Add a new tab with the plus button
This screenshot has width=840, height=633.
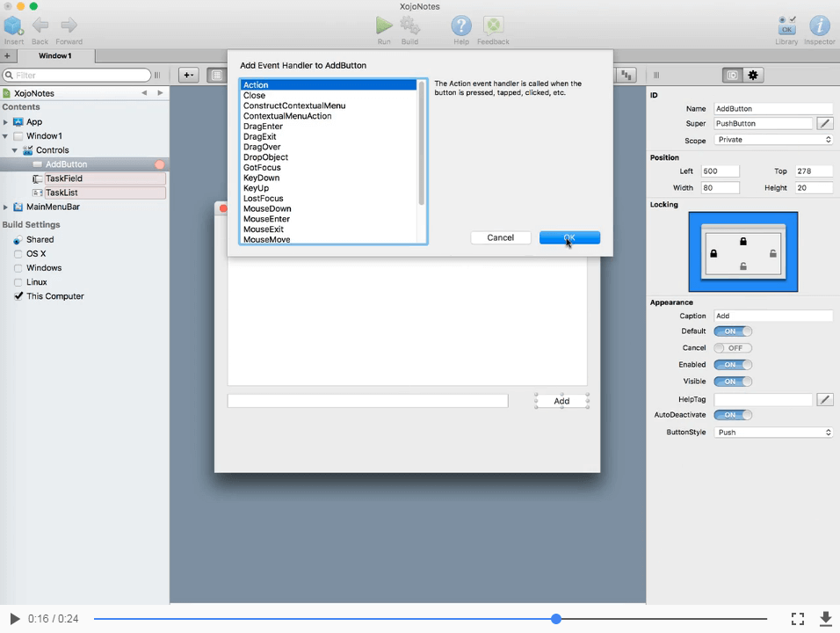pyautogui.click(x=8, y=55)
